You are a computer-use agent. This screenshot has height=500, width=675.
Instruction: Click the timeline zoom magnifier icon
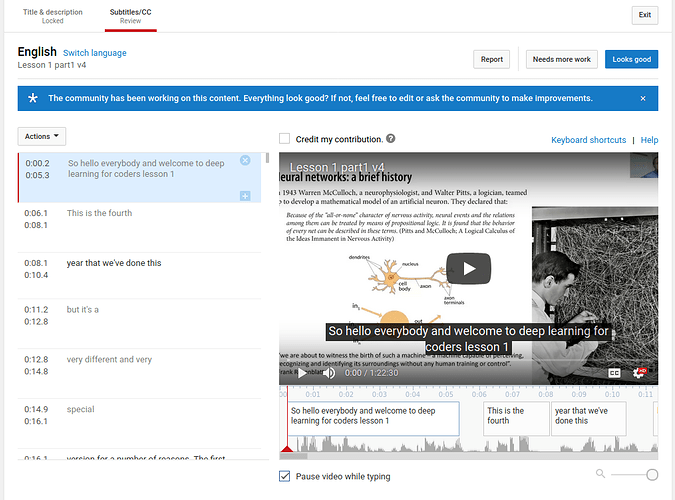coord(600,474)
